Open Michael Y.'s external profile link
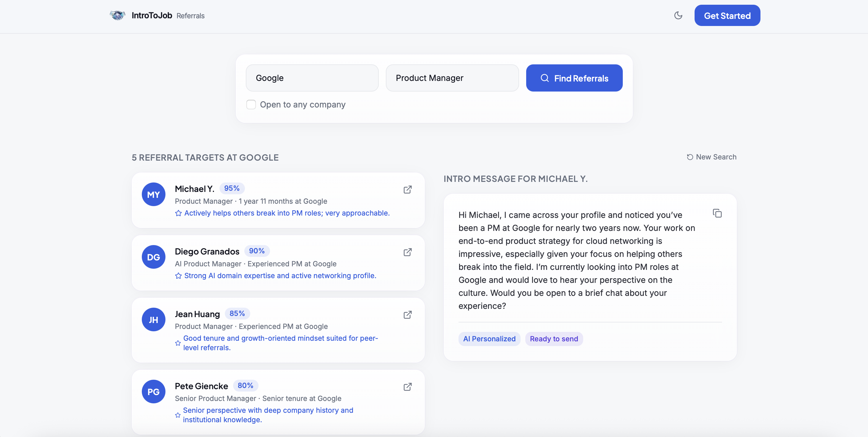Image resolution: width=868 pixels, height=437 pixels. click(407, 190)
